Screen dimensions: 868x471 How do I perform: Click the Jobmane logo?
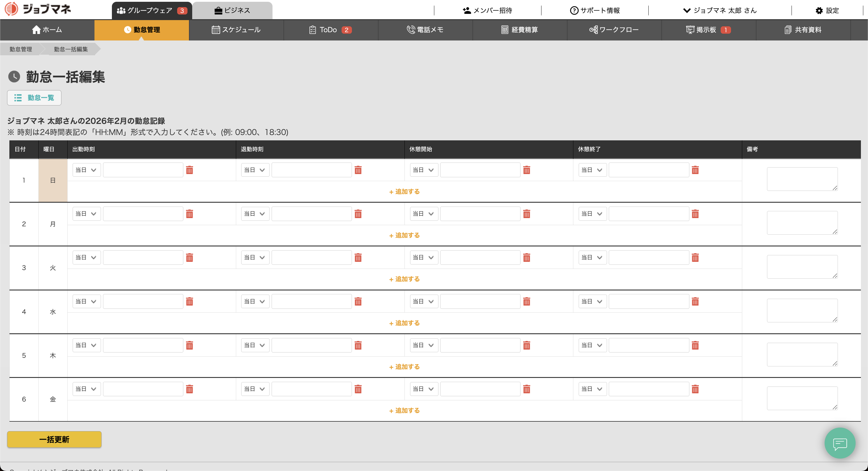pos(38,9)
